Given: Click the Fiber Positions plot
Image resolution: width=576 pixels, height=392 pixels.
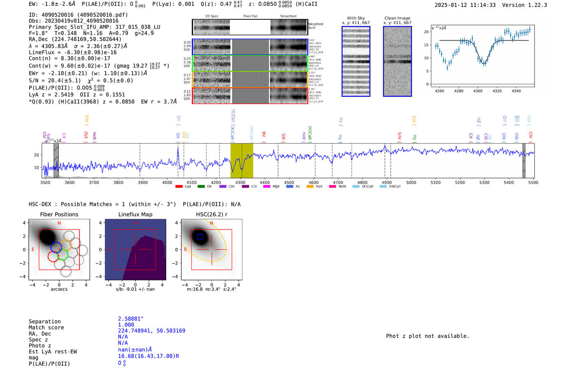Looking at the screenshot, I should [x=59, y=249].
